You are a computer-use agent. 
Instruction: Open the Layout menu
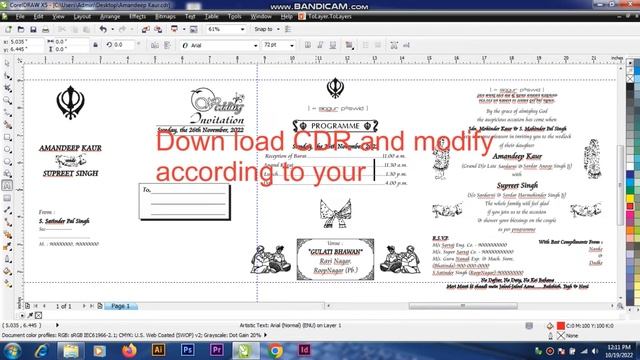pyautogui.click(x=82, y=17)
